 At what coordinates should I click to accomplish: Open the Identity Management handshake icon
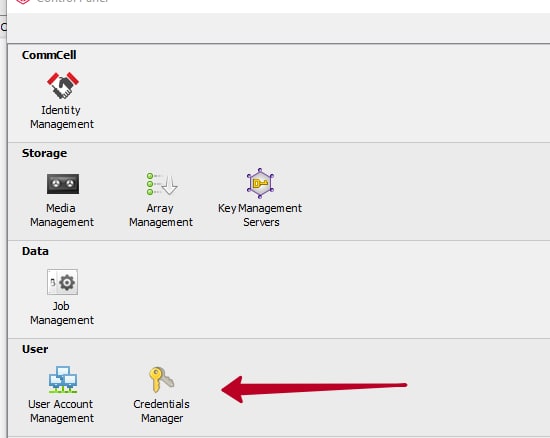click(63, 85)
